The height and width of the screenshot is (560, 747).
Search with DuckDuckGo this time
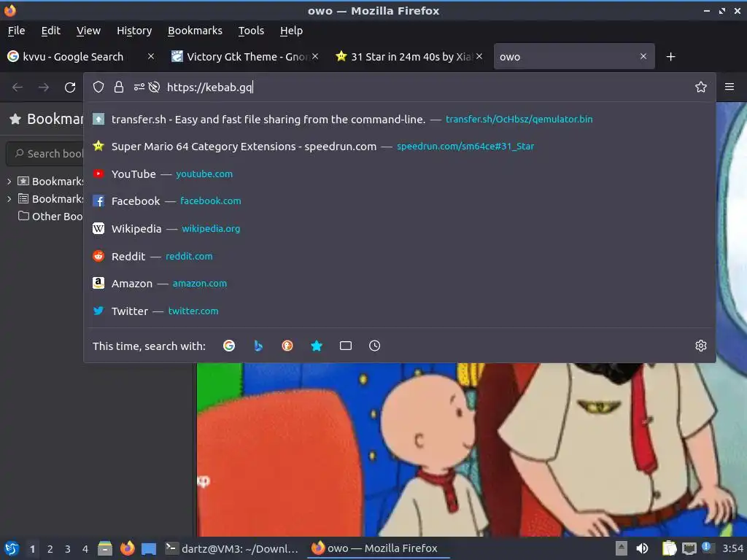click(287, 346)
